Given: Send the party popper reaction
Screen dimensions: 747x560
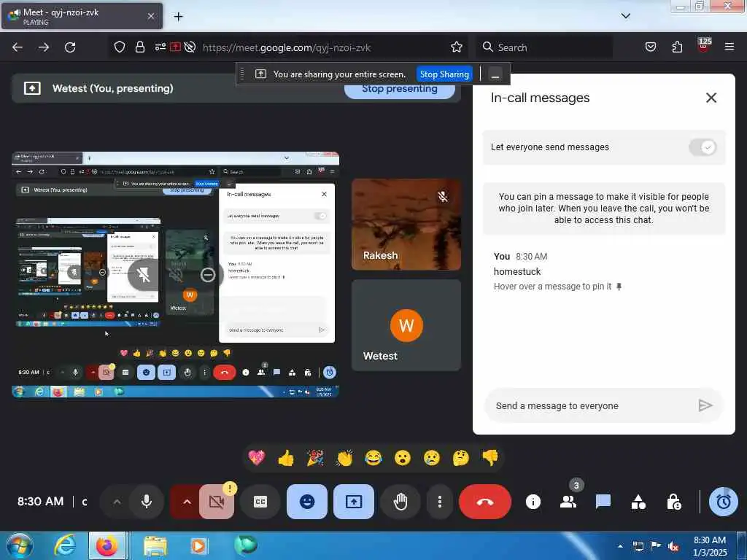Looking at the screenshot, I should coord(315,458).
